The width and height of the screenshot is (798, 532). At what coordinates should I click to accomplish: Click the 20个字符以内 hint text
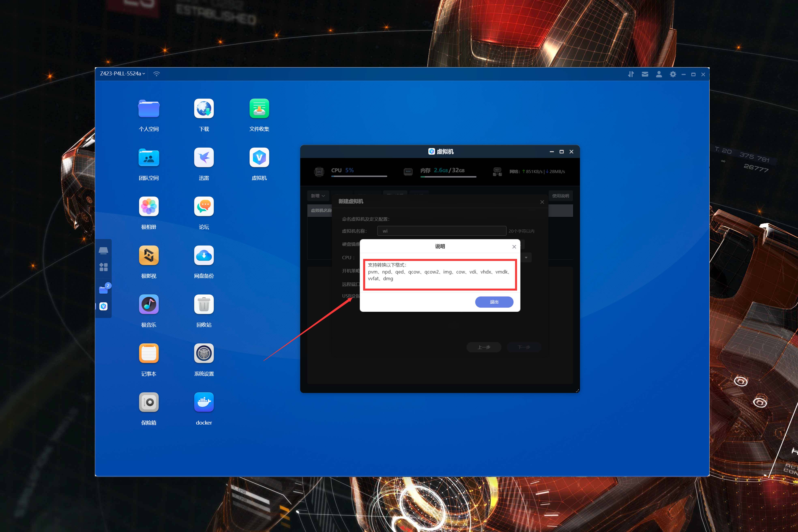tap(521, 231)
